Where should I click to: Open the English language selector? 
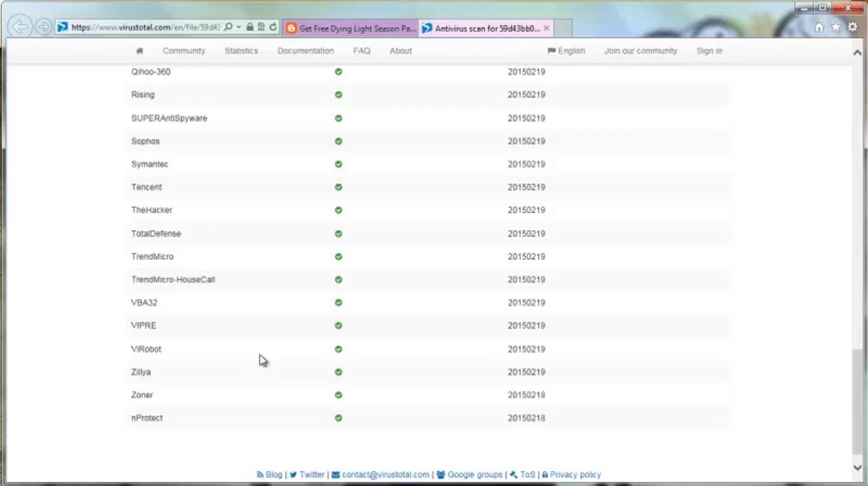point(566,51)
